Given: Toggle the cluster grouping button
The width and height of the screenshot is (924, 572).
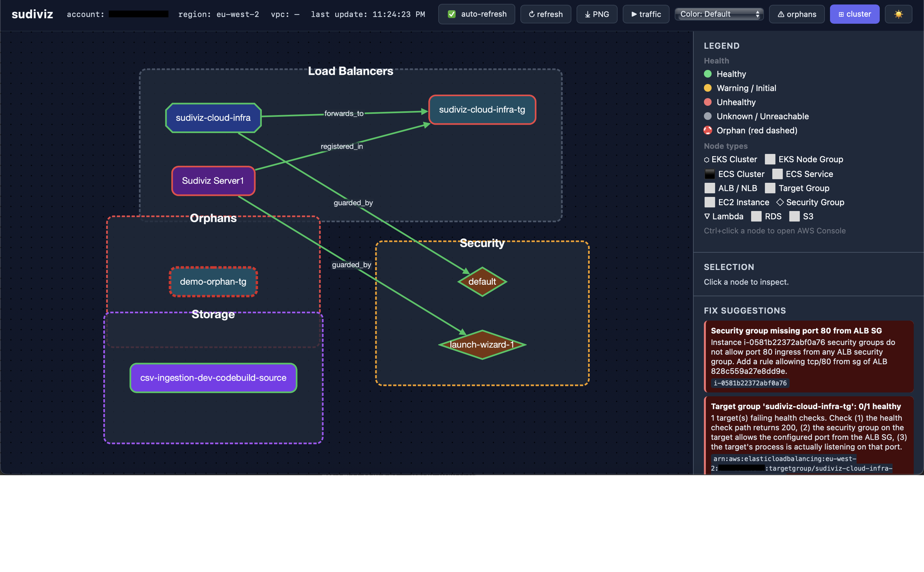Looking at the screenshot, I should pos(854,14).
